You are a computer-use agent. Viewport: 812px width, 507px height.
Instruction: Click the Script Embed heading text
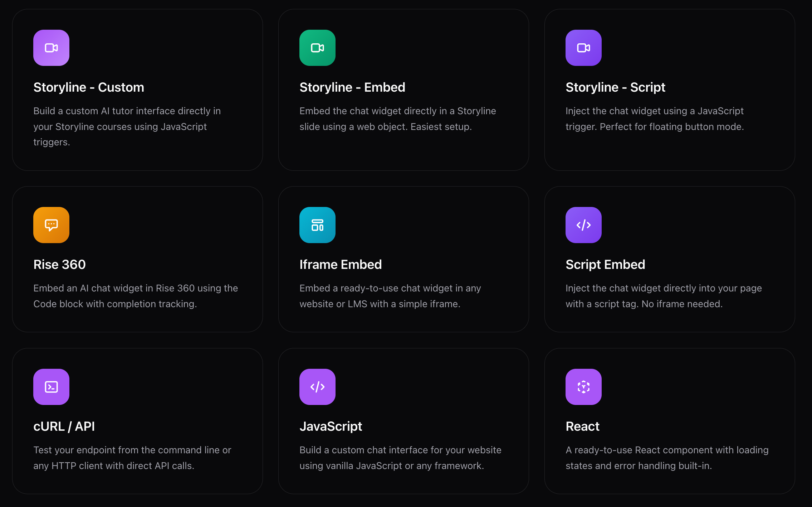pyautogui.click(x=605, y=264)
